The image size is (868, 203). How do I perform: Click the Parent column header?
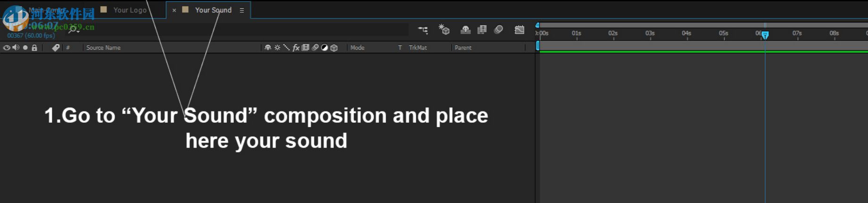click(463, 48)
